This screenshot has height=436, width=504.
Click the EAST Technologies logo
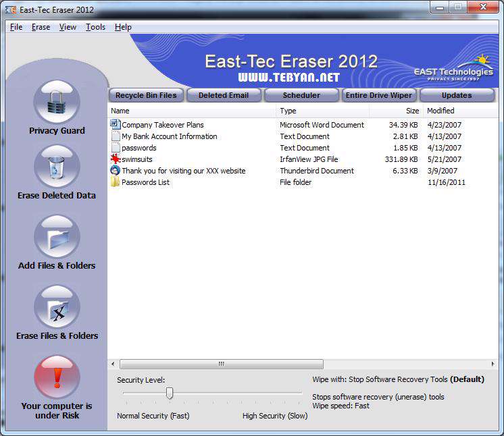(x=453, y=68)
